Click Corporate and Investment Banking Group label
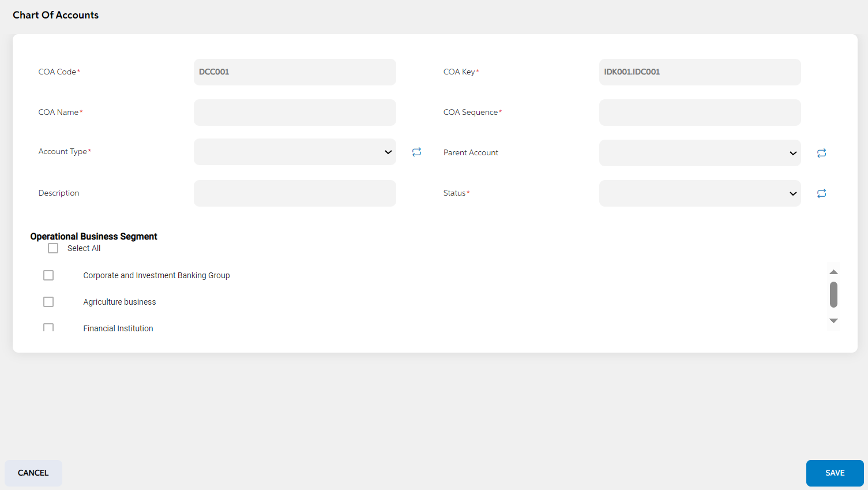Image resolution: width=868 pixels, height=490 pixels. [156, 275]
